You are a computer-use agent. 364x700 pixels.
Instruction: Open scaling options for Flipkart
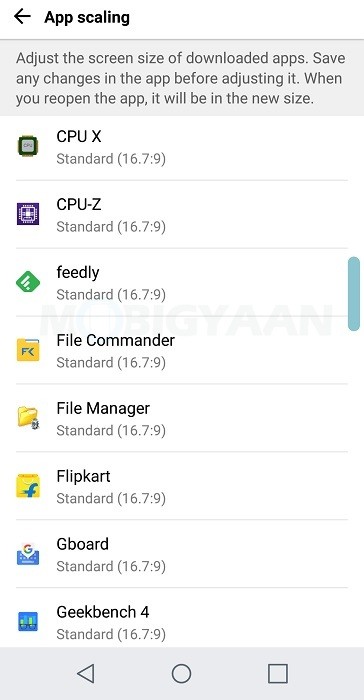(182, 486)
